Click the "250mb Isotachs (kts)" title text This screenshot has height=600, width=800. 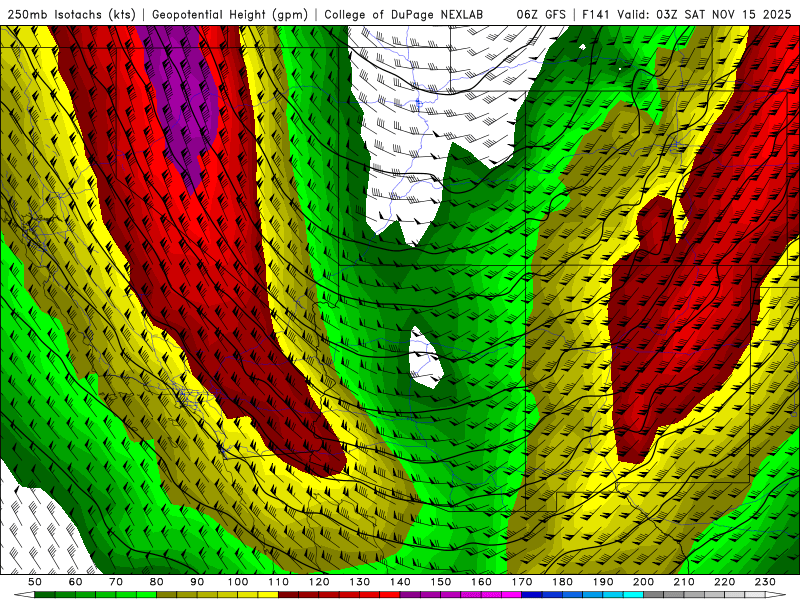(72, 15)
